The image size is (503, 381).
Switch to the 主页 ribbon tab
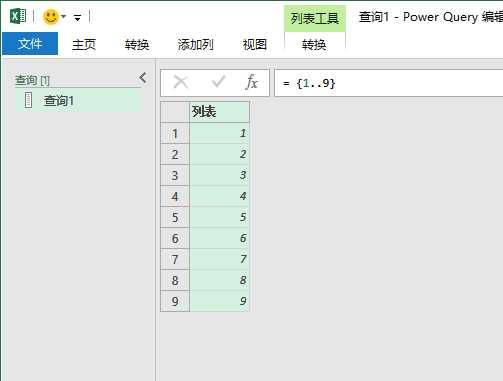(x=84, y=44)
